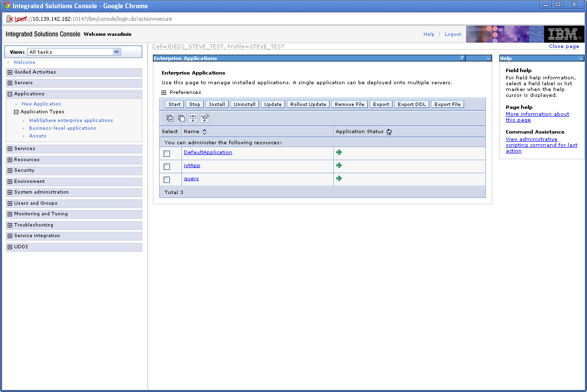Open Business-level applications
This screenshot has height=392, width=587.
click(62, 128)
